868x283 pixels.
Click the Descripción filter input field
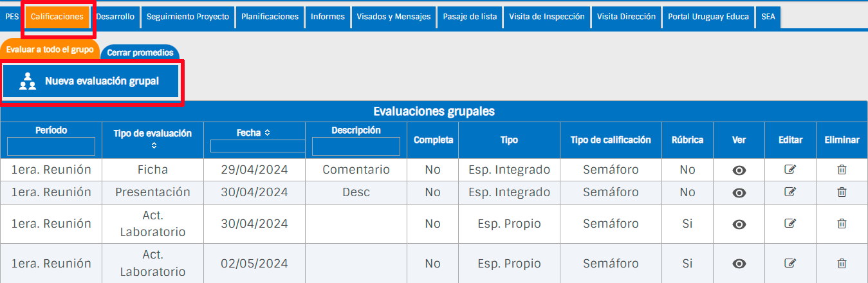[356, 147]
